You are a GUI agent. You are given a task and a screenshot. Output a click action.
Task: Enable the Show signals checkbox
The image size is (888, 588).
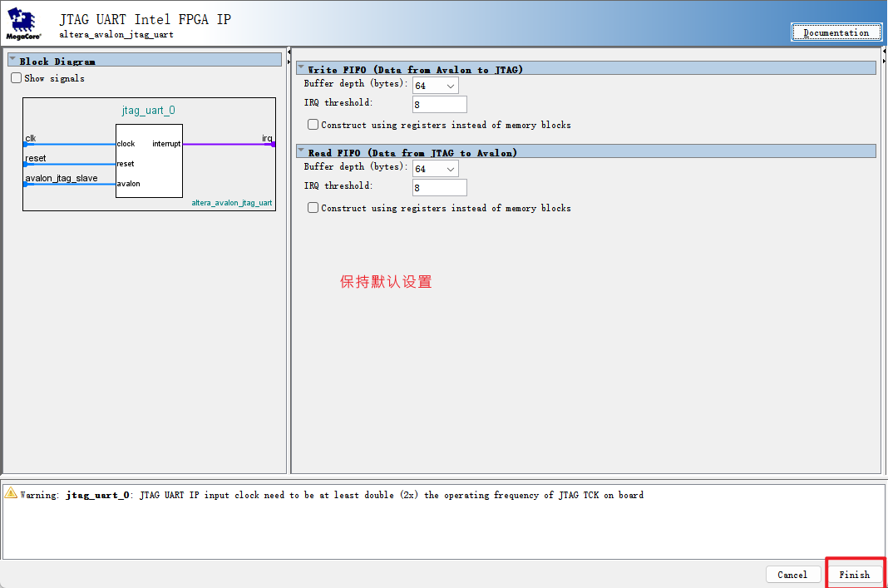tap(16, 78)
